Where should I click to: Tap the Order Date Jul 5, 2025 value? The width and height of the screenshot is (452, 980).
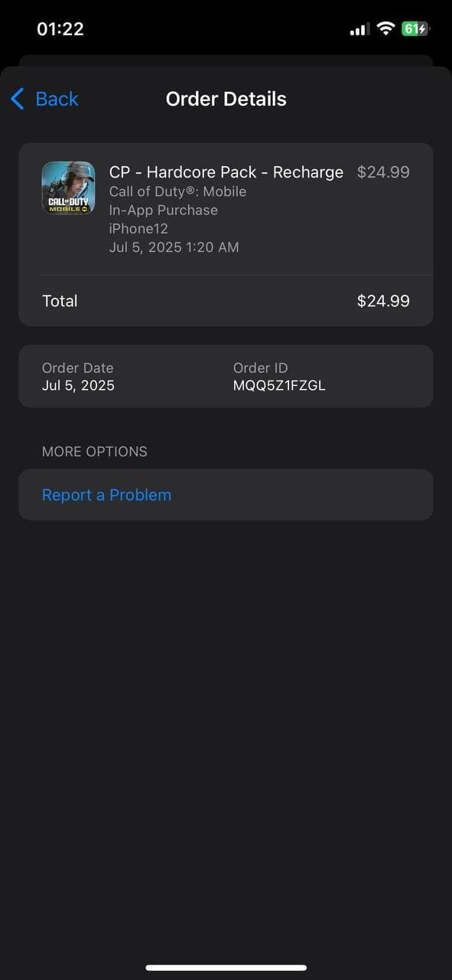coord(78,386)
